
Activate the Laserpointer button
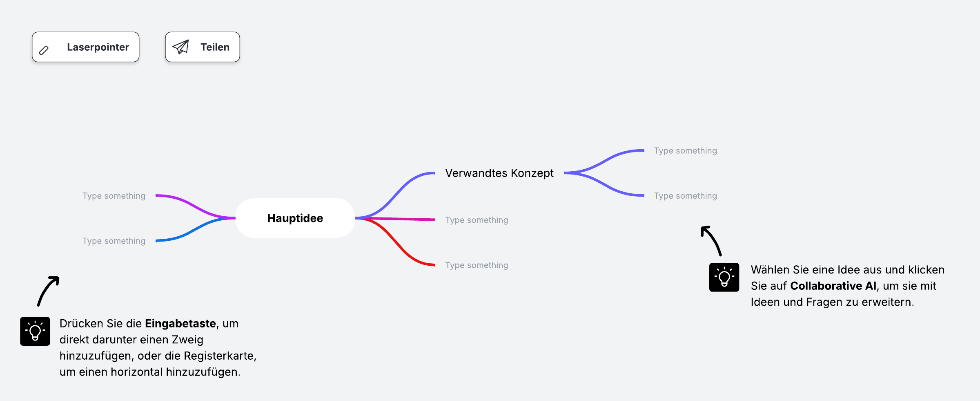point(86,47)
